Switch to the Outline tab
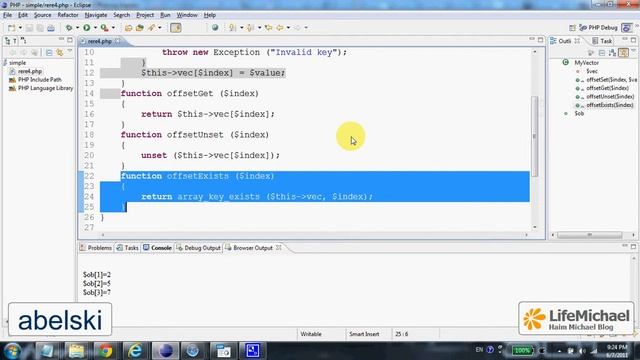Image resolution: width=640 pixels, height=360 pixels. pyautogui.click(x=564, y=41)
